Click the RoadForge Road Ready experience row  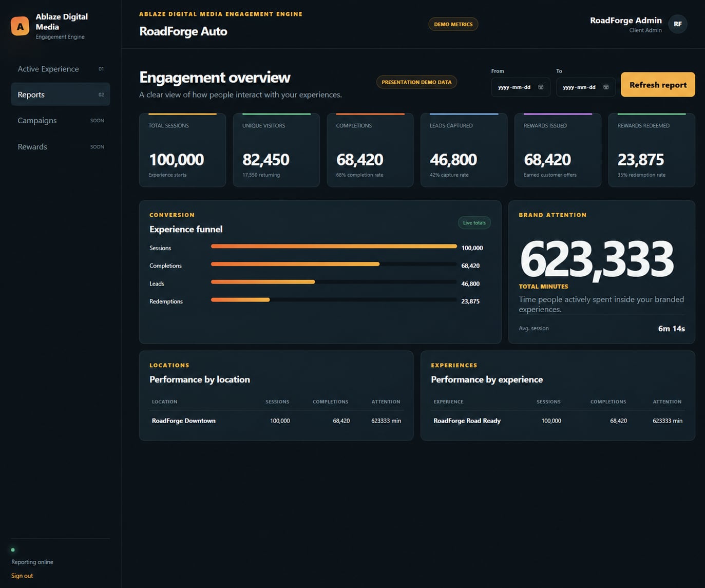(558, 421)
